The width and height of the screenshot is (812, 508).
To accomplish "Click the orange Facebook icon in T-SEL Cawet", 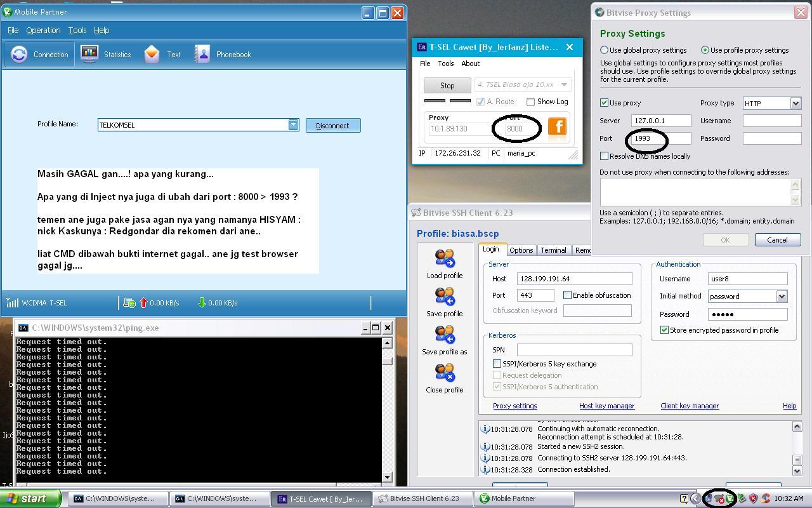I will (557, 126).
